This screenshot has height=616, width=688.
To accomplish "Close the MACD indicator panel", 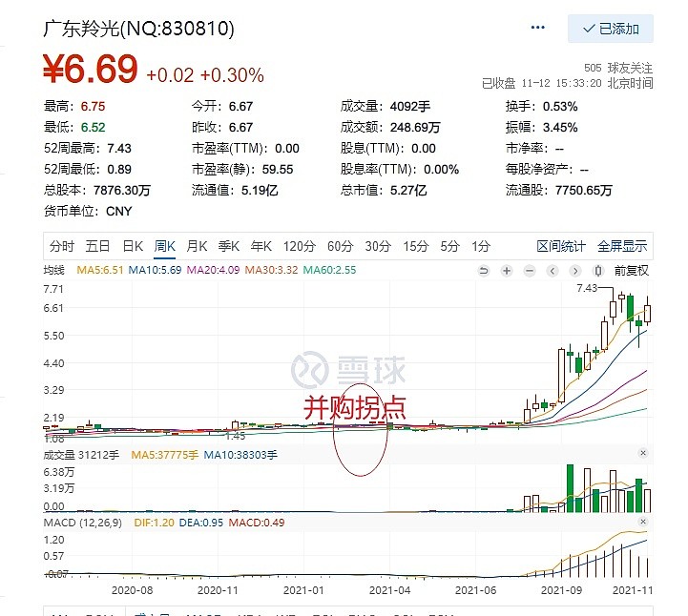I will [643, 522].
